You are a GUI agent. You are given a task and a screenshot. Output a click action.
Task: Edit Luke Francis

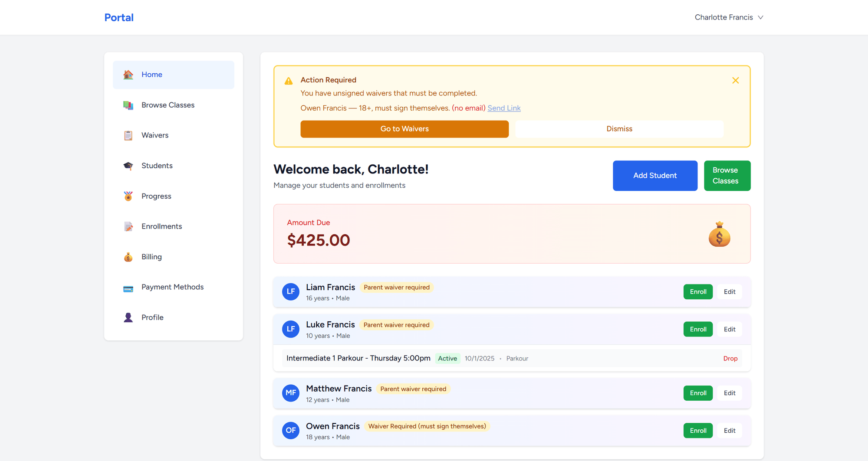click(x=730, y=329)
